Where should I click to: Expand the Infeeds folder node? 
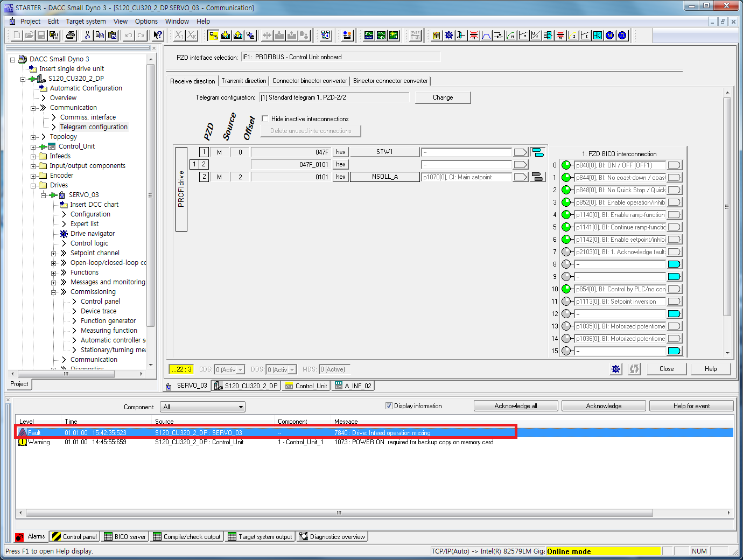click(33, 156)
